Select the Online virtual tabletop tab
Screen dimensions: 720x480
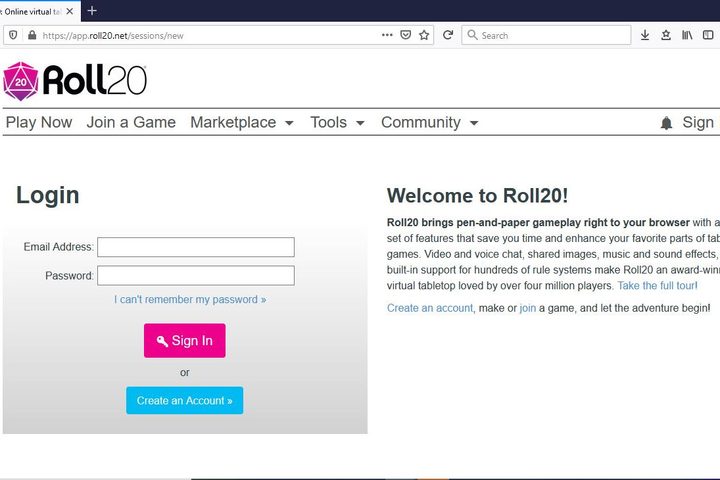pos(34,11)
